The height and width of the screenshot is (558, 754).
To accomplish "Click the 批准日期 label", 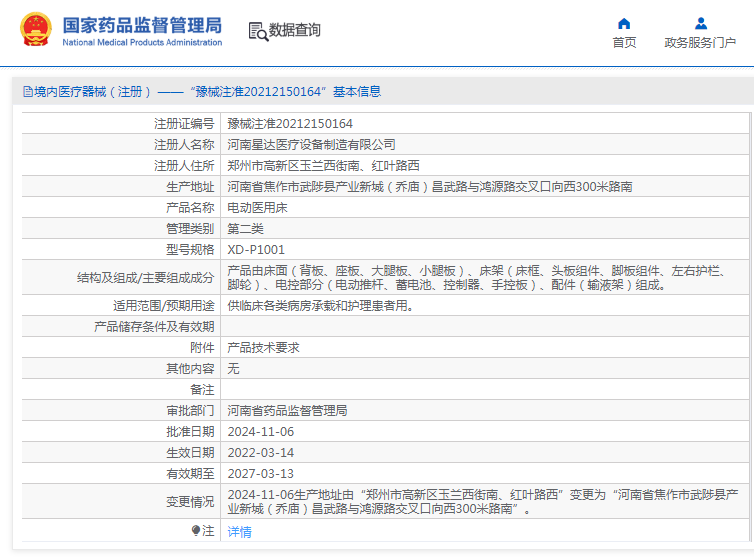I will click(190, 431).
